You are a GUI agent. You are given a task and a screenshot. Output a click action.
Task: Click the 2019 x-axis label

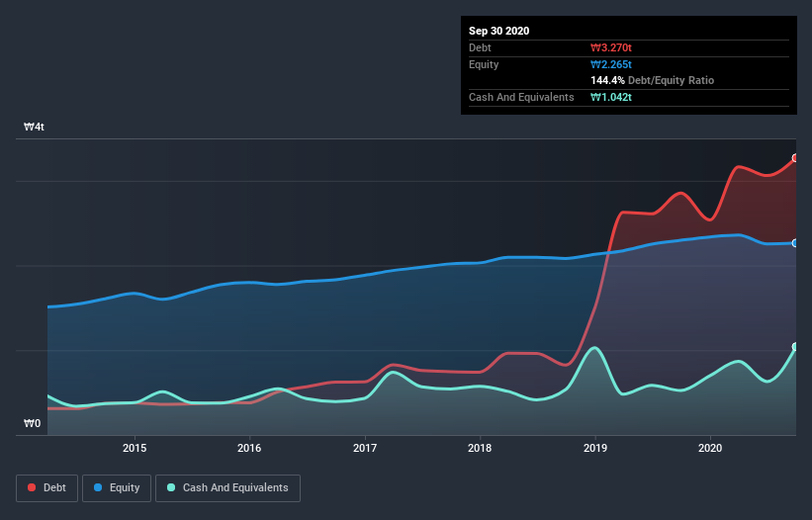595,448
